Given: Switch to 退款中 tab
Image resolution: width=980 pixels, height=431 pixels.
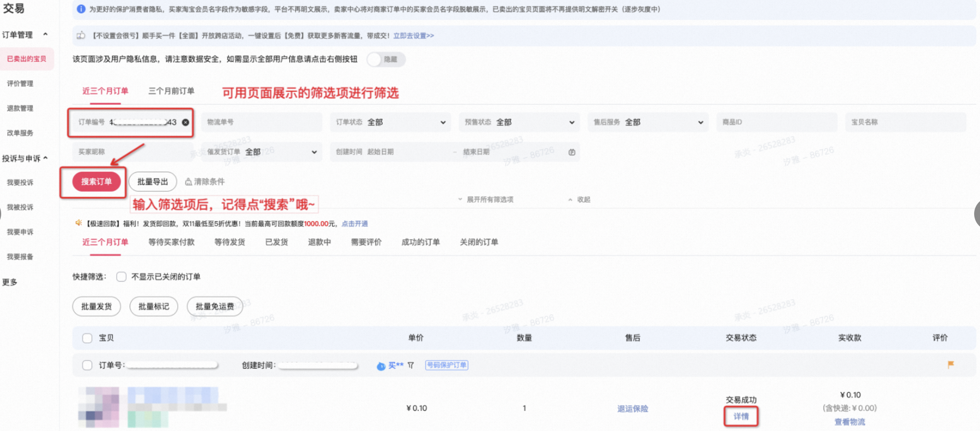Looking at the screenshot, I should (x=319, y=242).
